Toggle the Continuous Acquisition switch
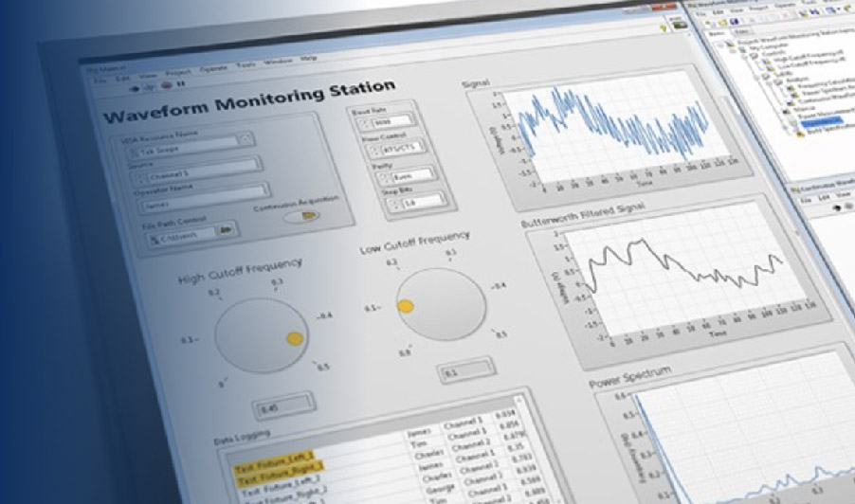Screen dimensions: 855x504 (301, 216)
